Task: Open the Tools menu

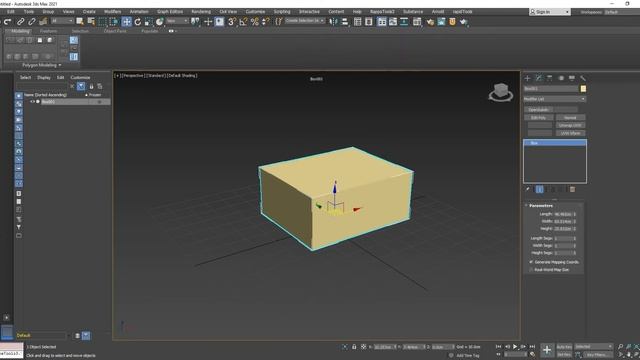Action: 29,12
